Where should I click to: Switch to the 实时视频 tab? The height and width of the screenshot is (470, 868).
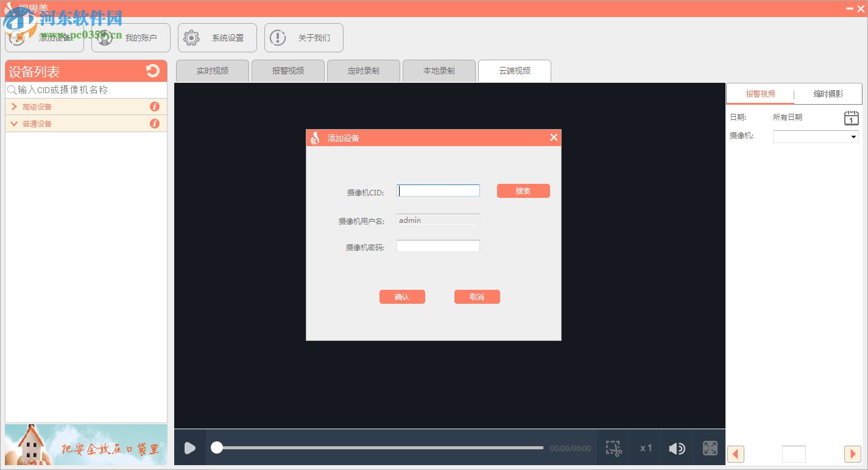[212, 71]
